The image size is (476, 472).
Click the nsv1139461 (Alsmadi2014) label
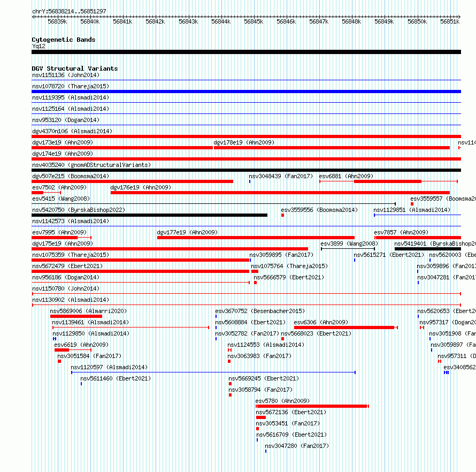coord(90,322)
